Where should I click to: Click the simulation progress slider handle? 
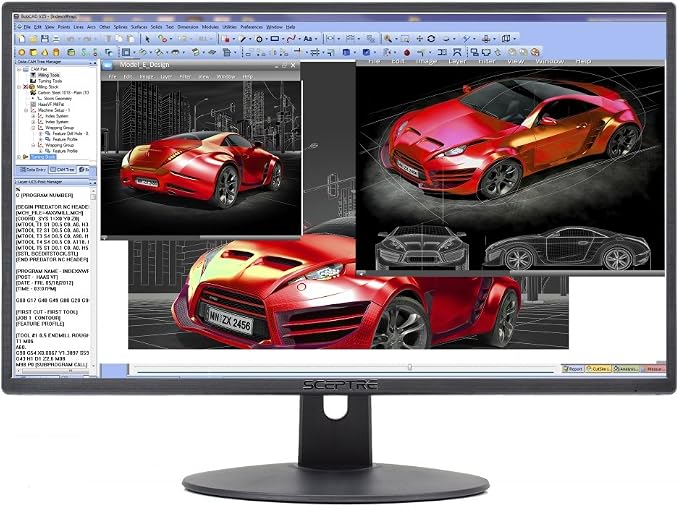click(x=410, y=367)
